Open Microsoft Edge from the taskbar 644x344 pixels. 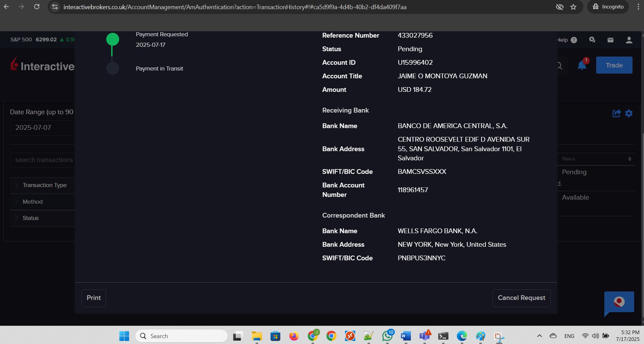(462, 336)
